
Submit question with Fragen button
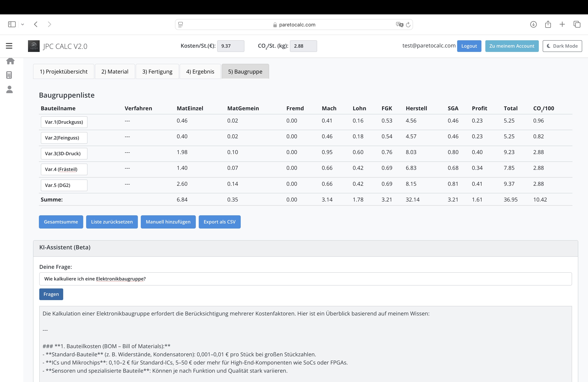(x=51, y=294)
